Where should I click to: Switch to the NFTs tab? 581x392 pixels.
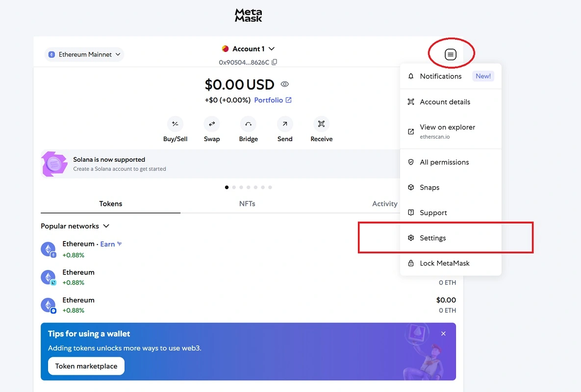247,203
